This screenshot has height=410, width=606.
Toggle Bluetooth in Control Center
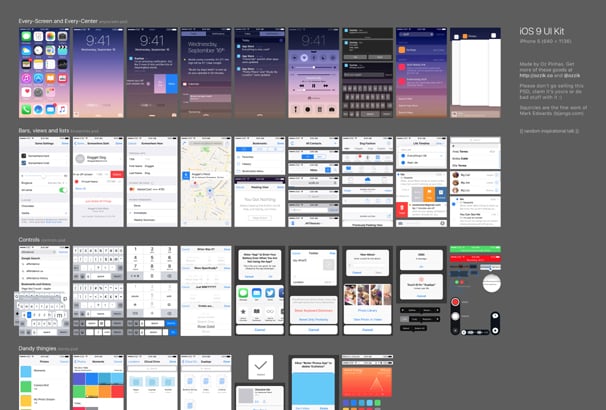coord(313,58)
